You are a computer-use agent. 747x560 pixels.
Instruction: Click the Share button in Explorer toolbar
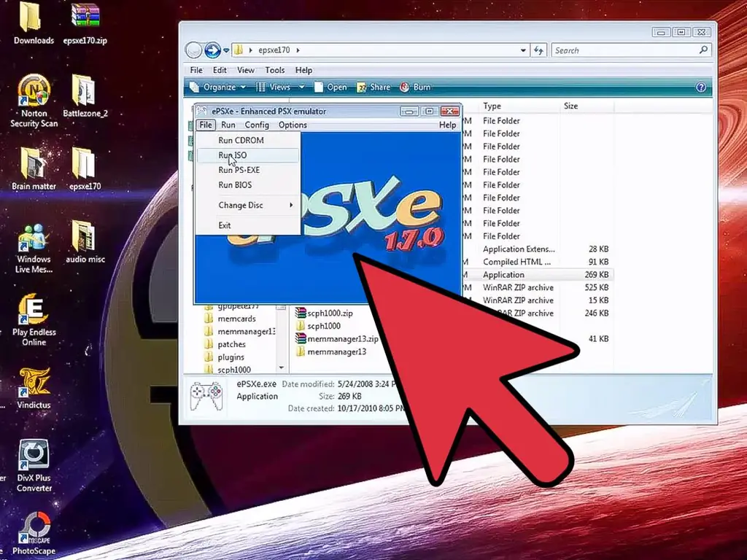point(374,87)
